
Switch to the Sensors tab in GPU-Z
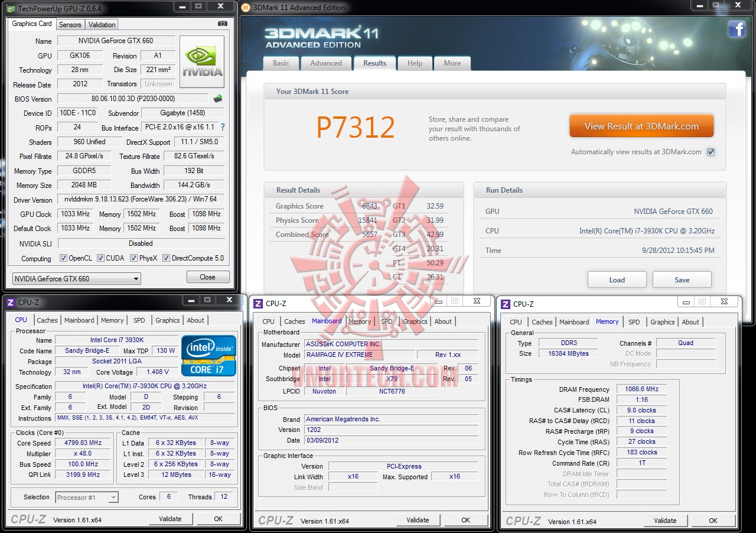point(70,24)
